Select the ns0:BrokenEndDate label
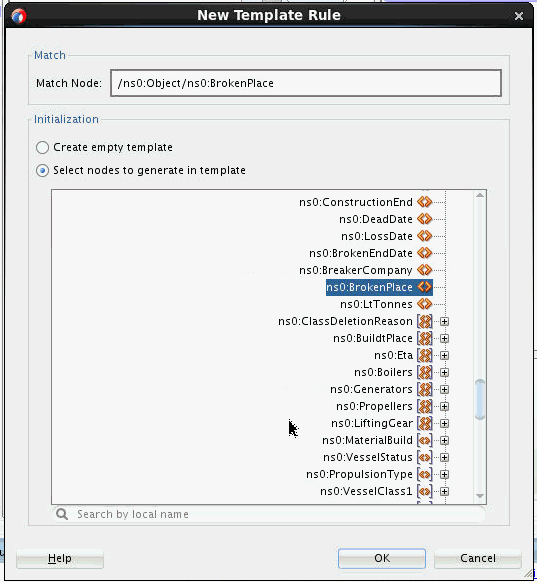This screenshot has width=537, height=582. [x=361, y=254]
